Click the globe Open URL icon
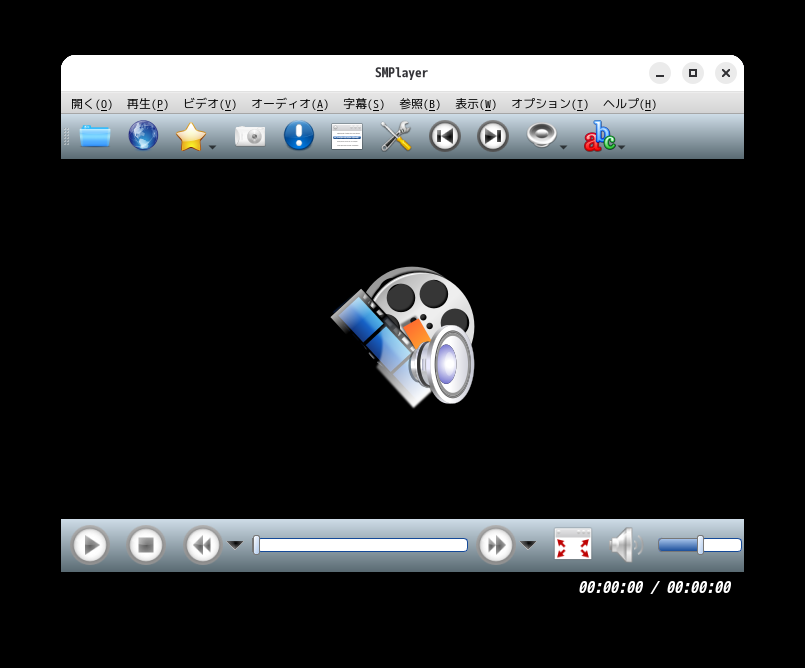Viewport: 805px width, 668px height. tap(143, 136)
